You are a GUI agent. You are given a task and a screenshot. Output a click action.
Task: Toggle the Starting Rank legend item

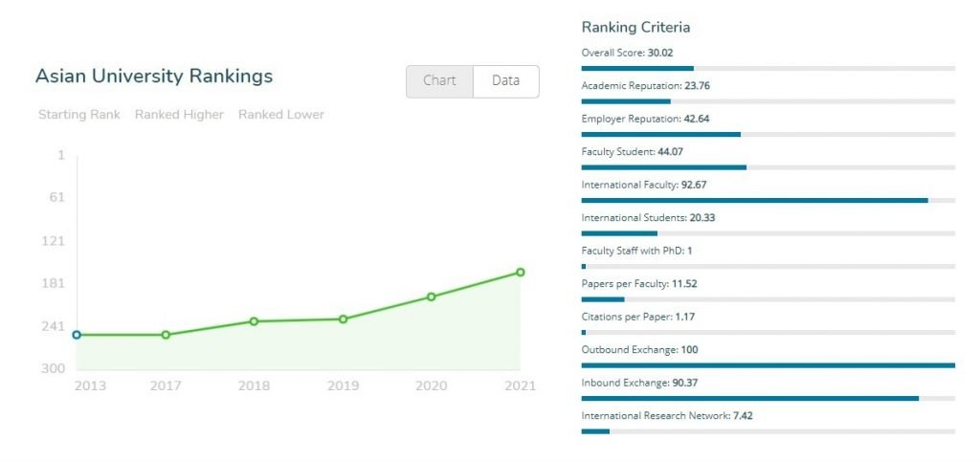(x=79, y=115)
